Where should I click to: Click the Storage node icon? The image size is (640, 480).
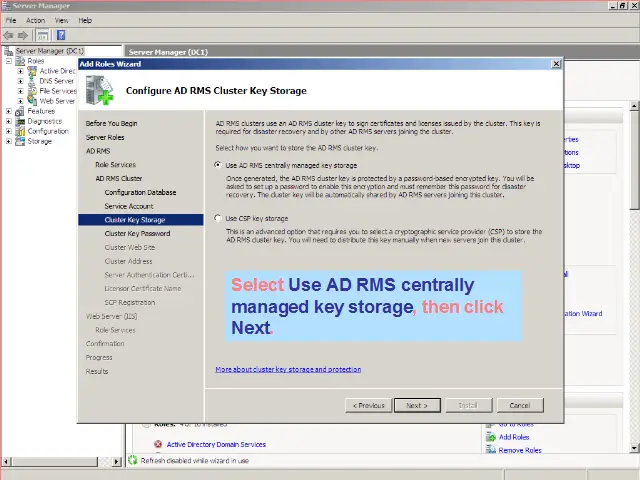(x=20, y=141)
